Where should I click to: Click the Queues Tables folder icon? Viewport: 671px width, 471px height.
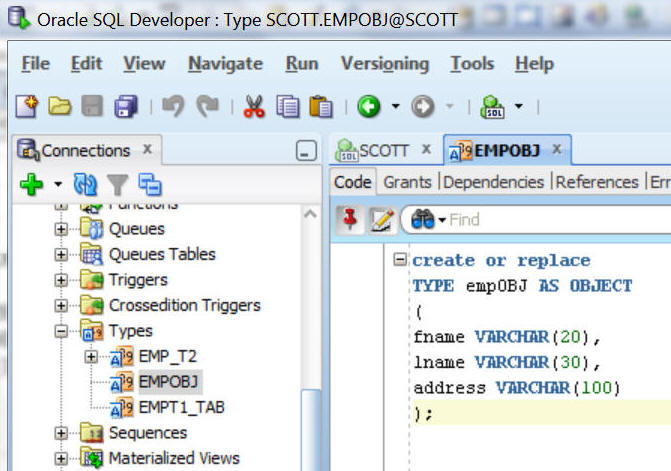coord(92,254)
